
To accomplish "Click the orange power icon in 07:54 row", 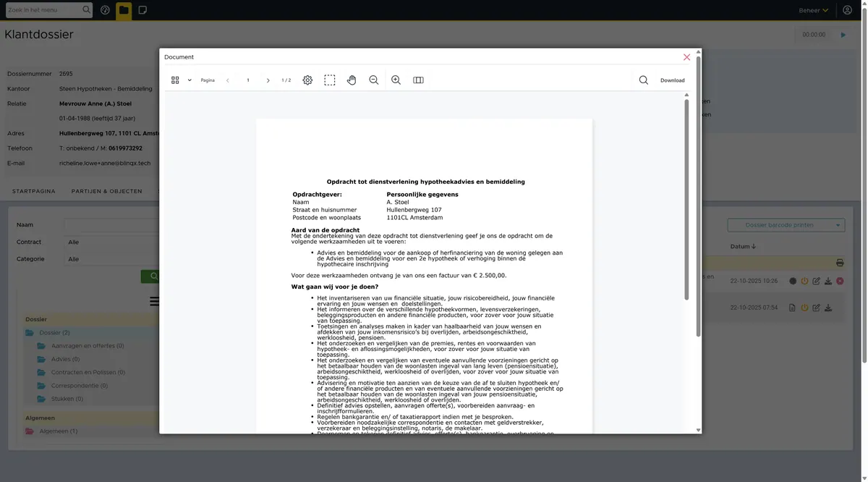I will (x=804, y=308).
